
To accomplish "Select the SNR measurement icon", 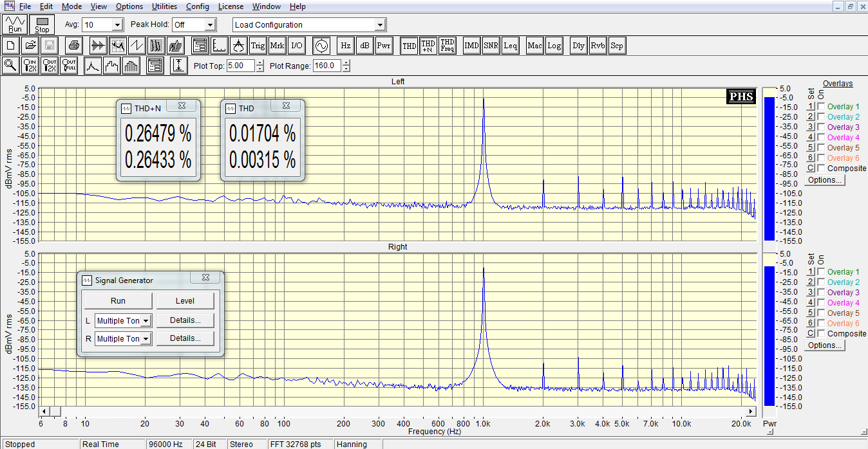I will tap(491, 46).
